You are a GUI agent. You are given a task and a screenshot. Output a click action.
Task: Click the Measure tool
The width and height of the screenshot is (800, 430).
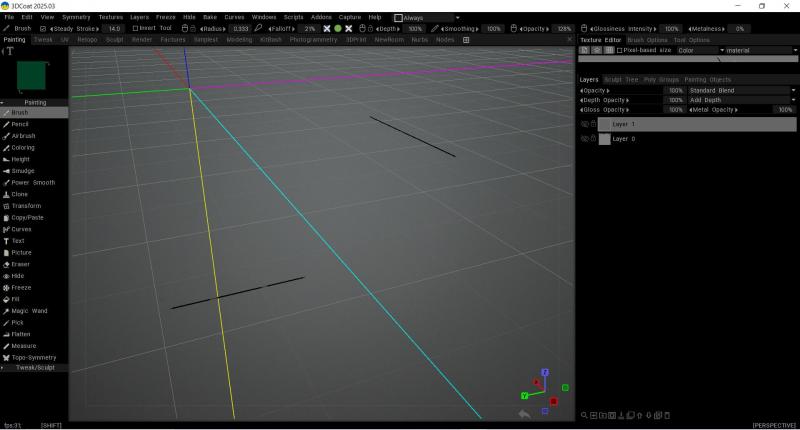24,346
